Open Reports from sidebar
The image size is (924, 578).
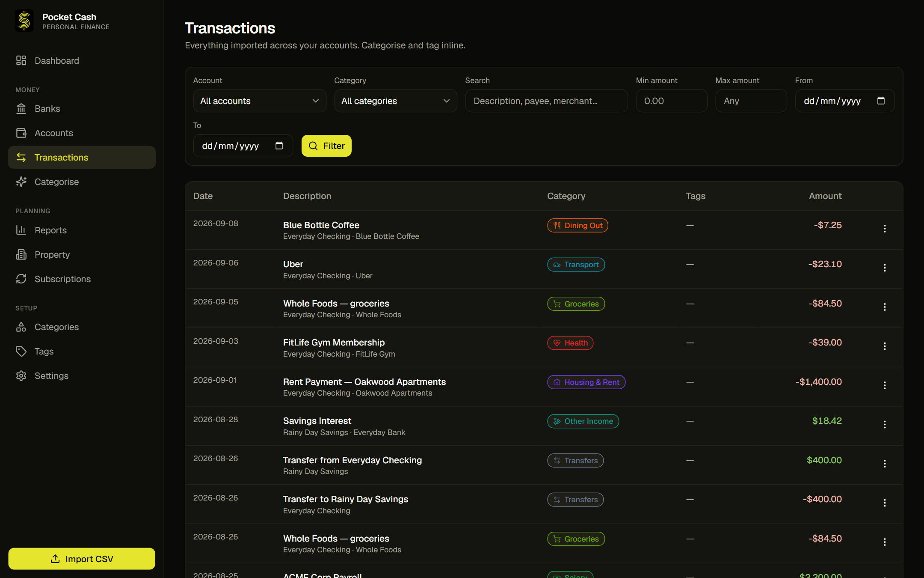click(82, 230)
